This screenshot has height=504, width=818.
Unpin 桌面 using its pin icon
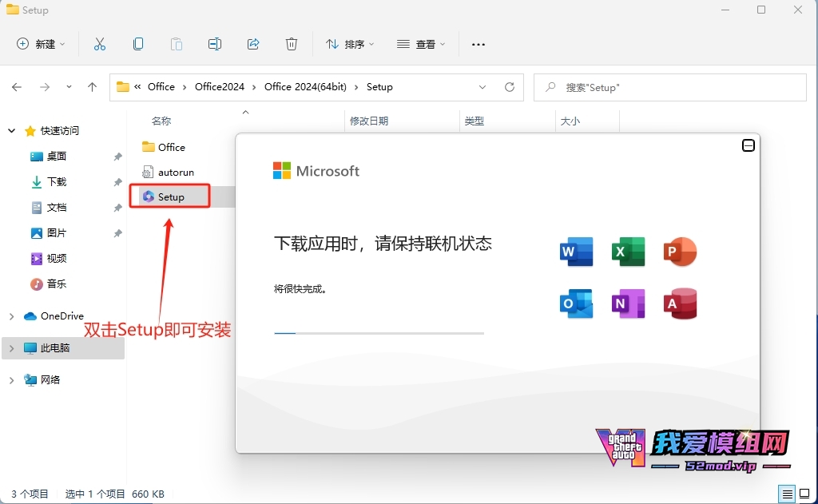tap(118, 157)
